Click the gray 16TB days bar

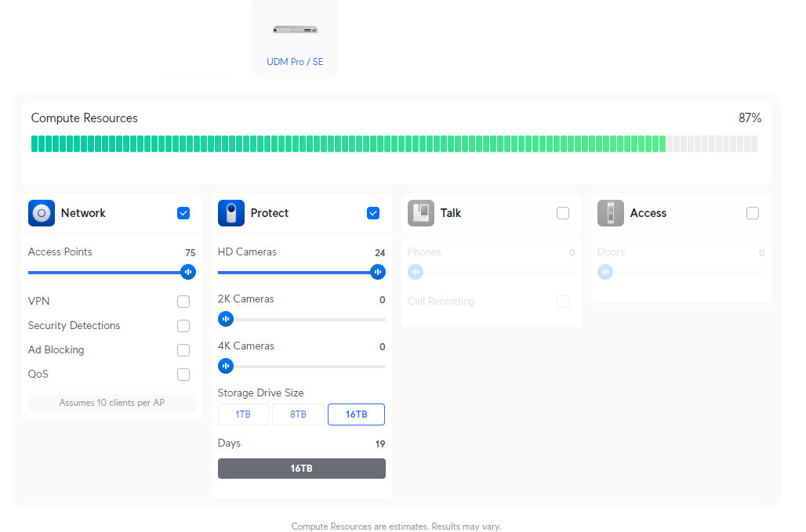(x=302, y=469)
